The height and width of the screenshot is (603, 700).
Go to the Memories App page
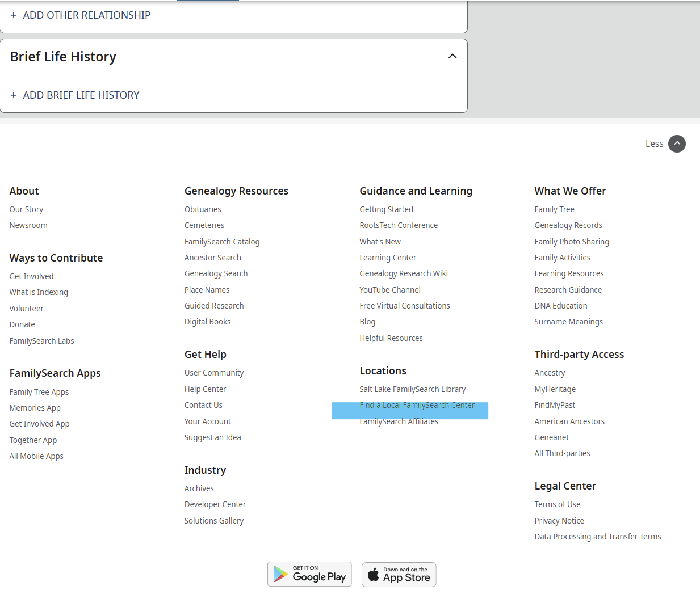point(35,408)
